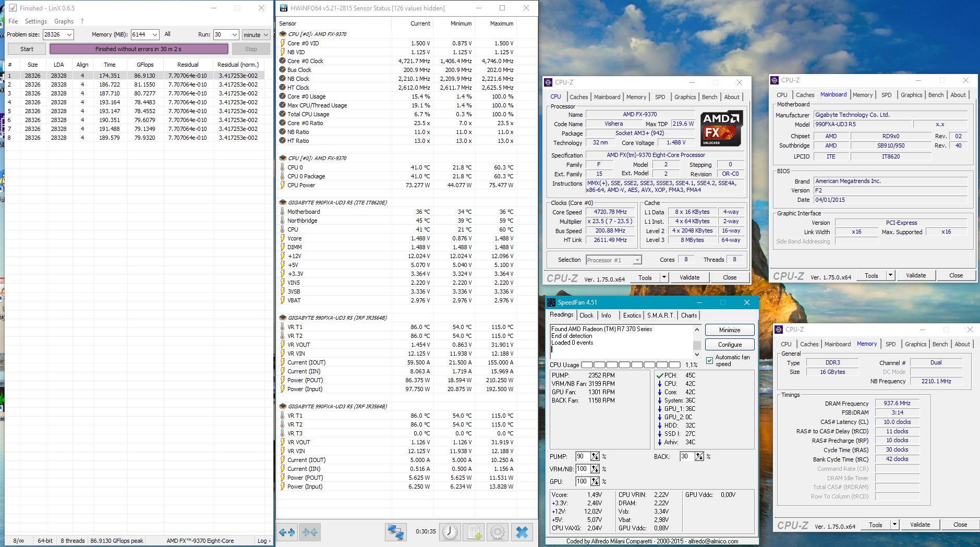This screenshot has width=980, height=547.
Task: Open the Charts tab in SpeedFan
Action: tap(689, 315)
